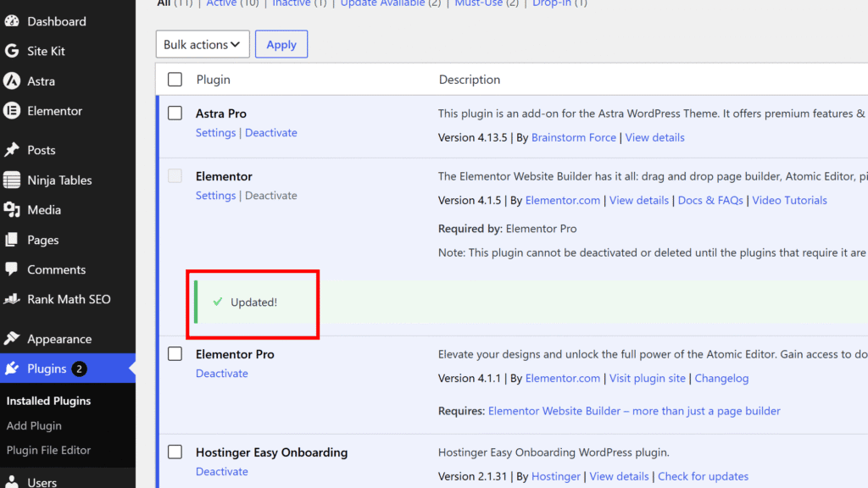Viewport: 868px width, 488px height.
Task: Open Add Plugin submenu item
Action: tap(34, 425)
